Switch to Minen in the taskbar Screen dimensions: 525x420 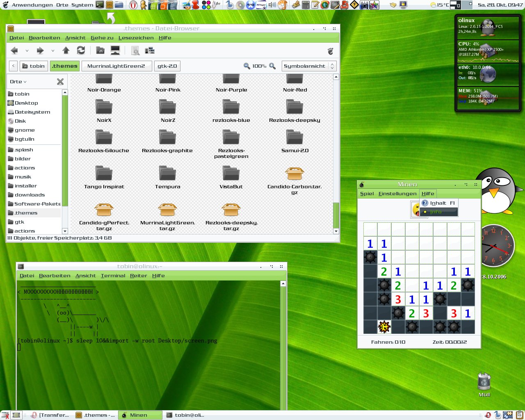tap(140, 415)
